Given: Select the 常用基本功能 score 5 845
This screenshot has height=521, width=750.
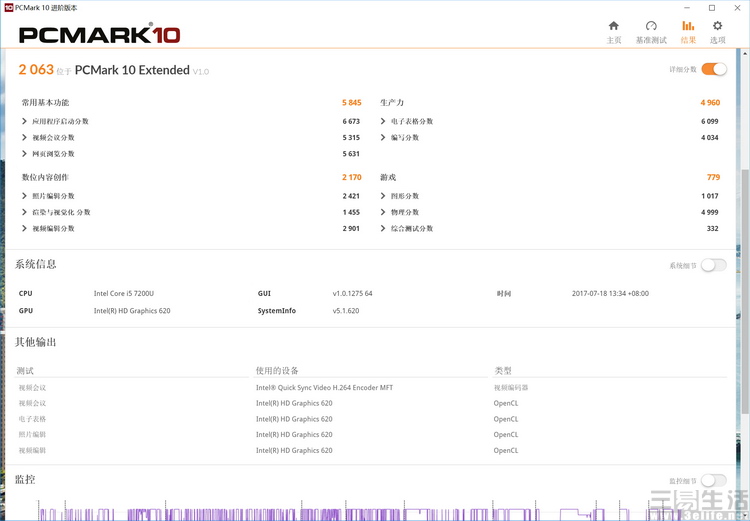Looking at the screenshot, I should (x=352, y=102).
